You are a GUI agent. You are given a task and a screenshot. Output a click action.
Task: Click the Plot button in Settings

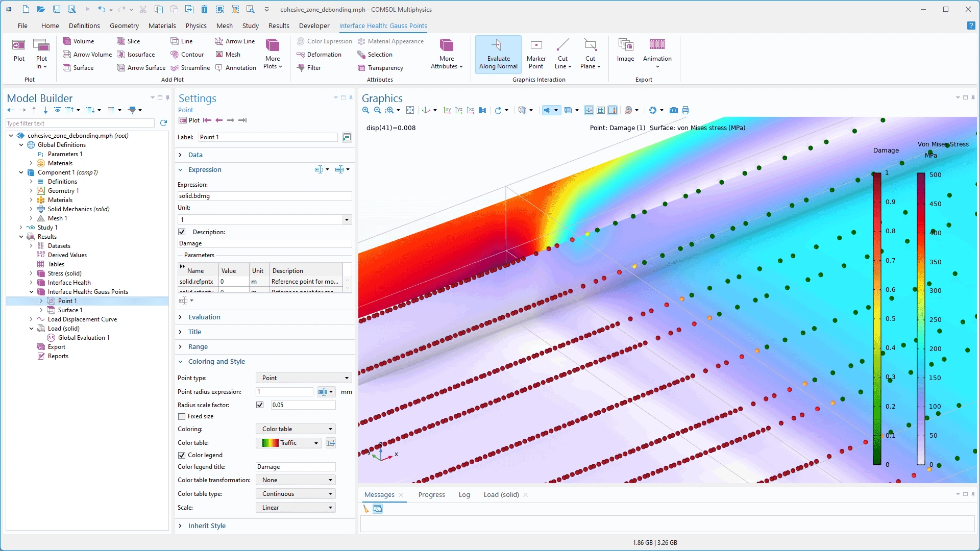pos(189,120)
